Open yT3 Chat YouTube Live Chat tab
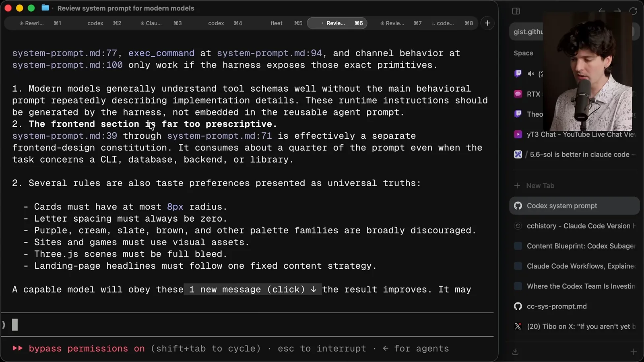Image resolution: width=644 pixels, height=362 pixels. 574,134
